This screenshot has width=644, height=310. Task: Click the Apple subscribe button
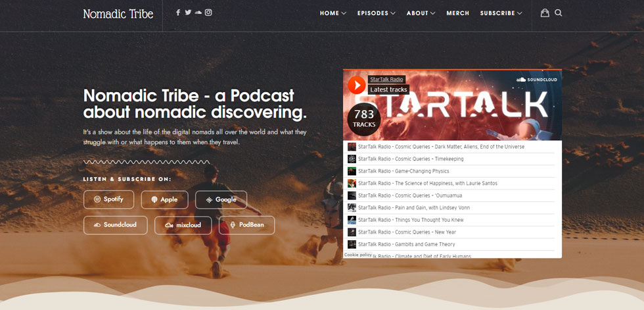click(165, 200)
